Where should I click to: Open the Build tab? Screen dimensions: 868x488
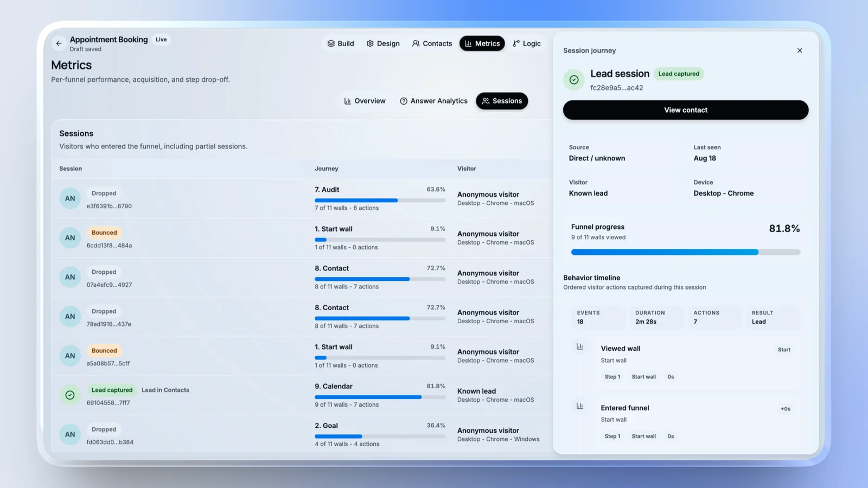pyautogui.click(x=341, y=43)
